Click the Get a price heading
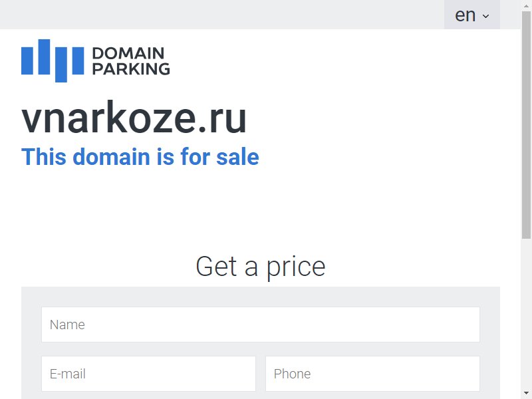This screenshot has width=532, height=399. (261, 267)
